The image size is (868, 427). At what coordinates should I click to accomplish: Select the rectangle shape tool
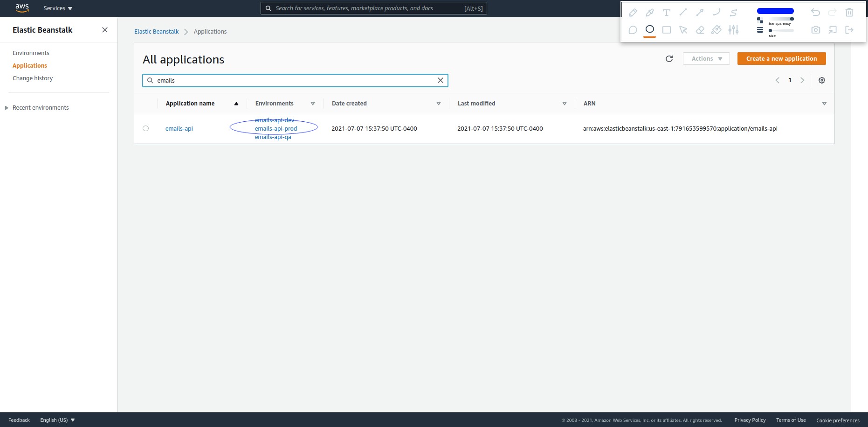(x=666, y=30)
